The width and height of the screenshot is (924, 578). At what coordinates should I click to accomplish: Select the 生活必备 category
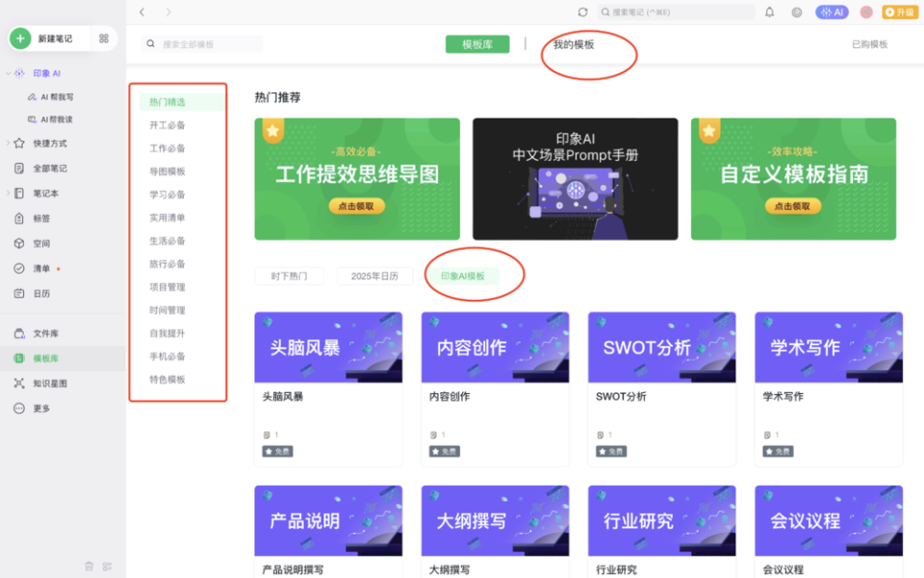click(167, 241)
